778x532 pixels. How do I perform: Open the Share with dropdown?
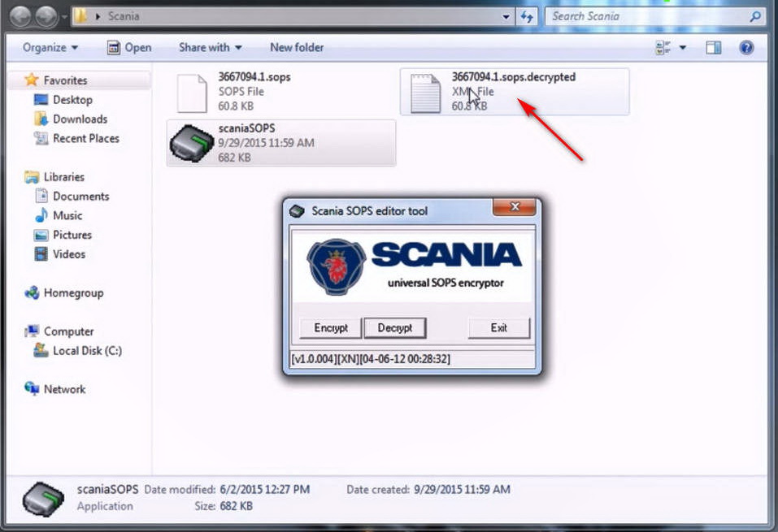tap(210, 48)
